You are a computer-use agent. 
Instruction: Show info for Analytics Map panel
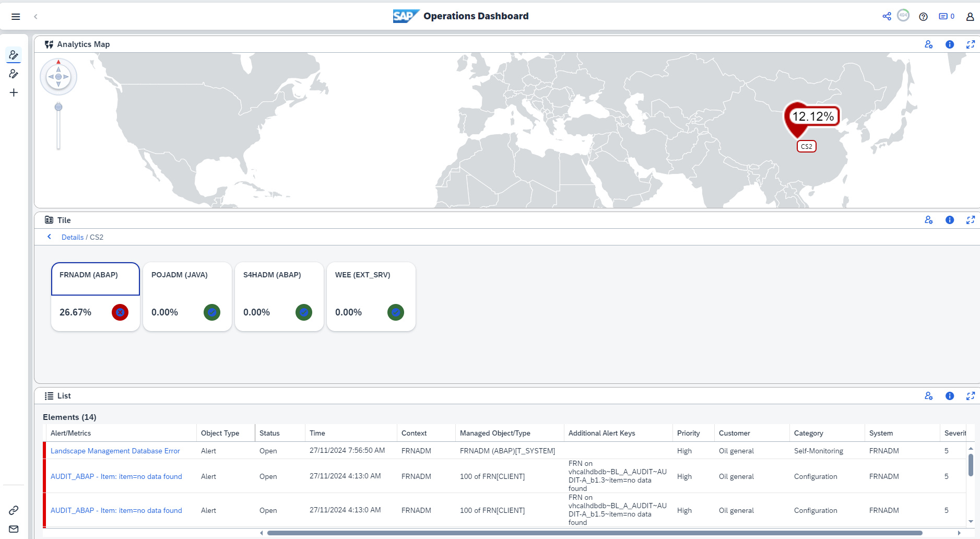point(950,44)
